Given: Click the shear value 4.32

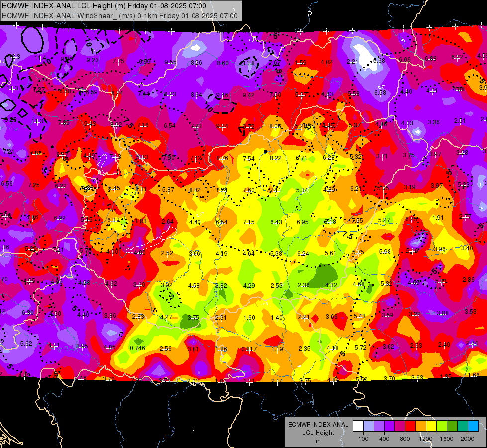Looking at the screenshot, I should click(331, 285).
